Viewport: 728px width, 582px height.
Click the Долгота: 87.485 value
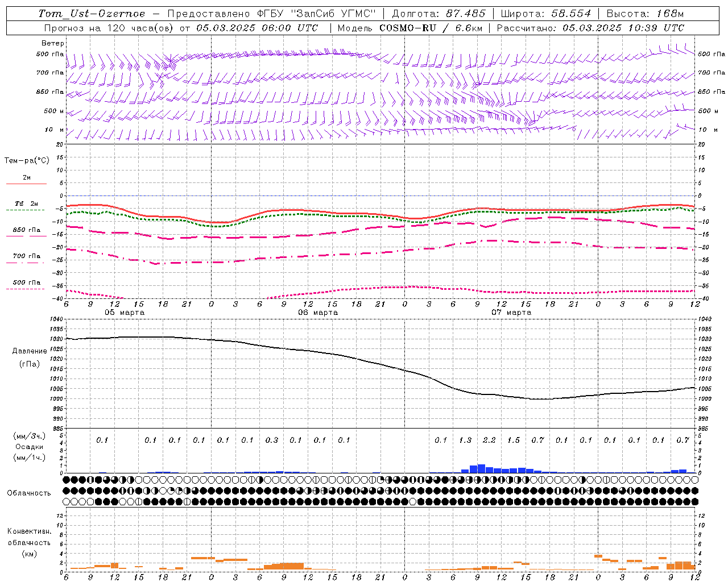tap(439, 14)
